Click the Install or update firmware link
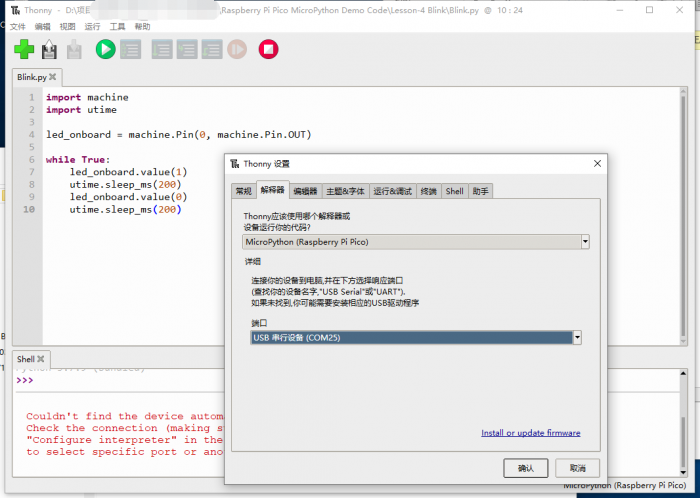 click(x=531, y=433)
